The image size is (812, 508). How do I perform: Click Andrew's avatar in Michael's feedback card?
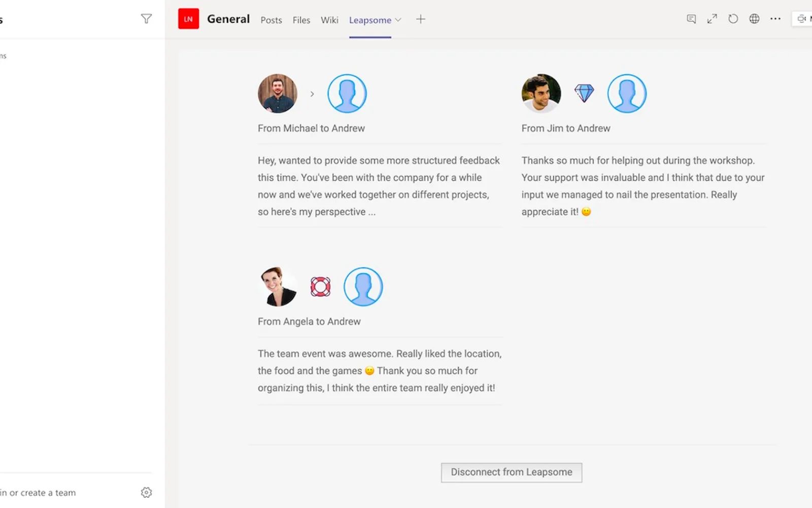click(347, 93)
